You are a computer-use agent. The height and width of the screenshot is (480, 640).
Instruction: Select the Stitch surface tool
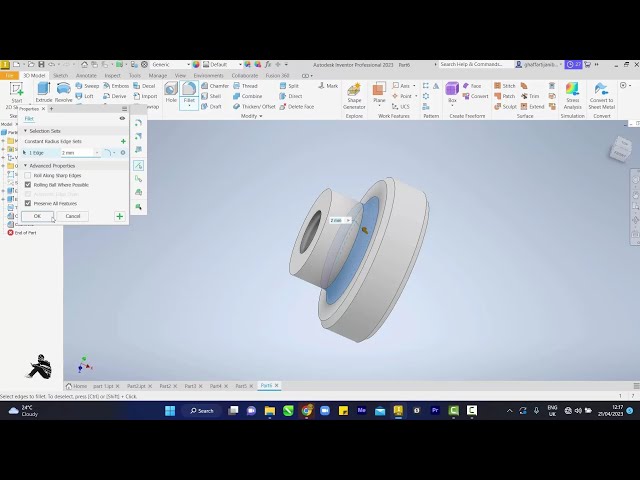pyautogui.click(x=505, y=86)
